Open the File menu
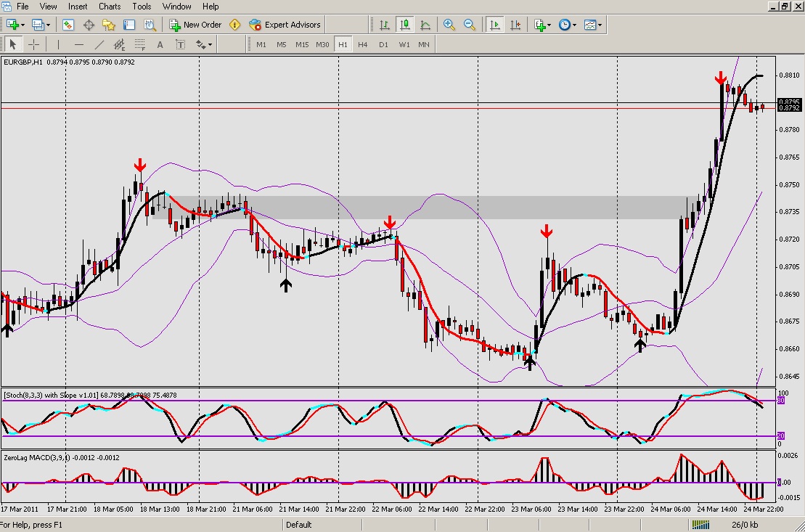 (x=23, y=7)
